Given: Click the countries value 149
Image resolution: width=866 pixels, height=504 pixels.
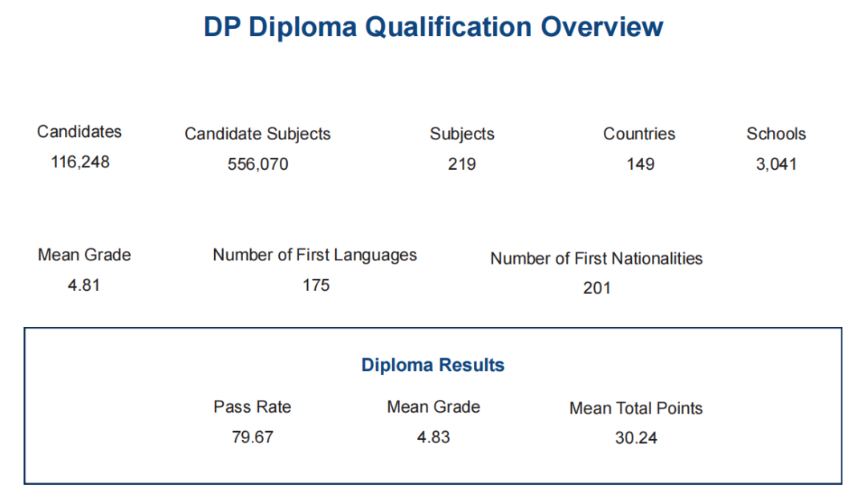Looking at the screenshot, I should click(x=640, y=164).
